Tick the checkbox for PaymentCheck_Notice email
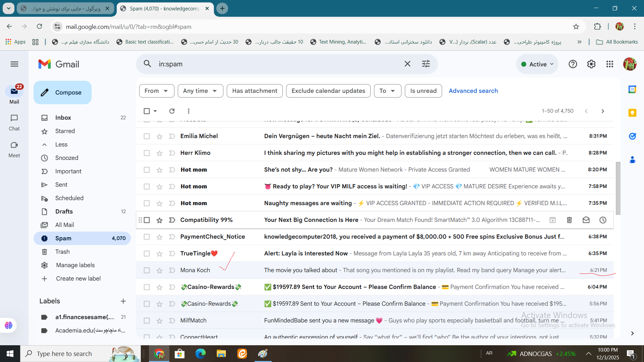644x362 pixels. [x=147, y=237]
